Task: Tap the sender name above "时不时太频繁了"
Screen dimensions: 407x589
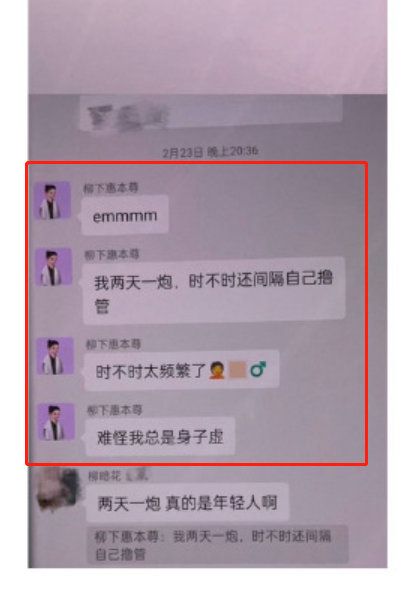Action: tap(113, 344)
